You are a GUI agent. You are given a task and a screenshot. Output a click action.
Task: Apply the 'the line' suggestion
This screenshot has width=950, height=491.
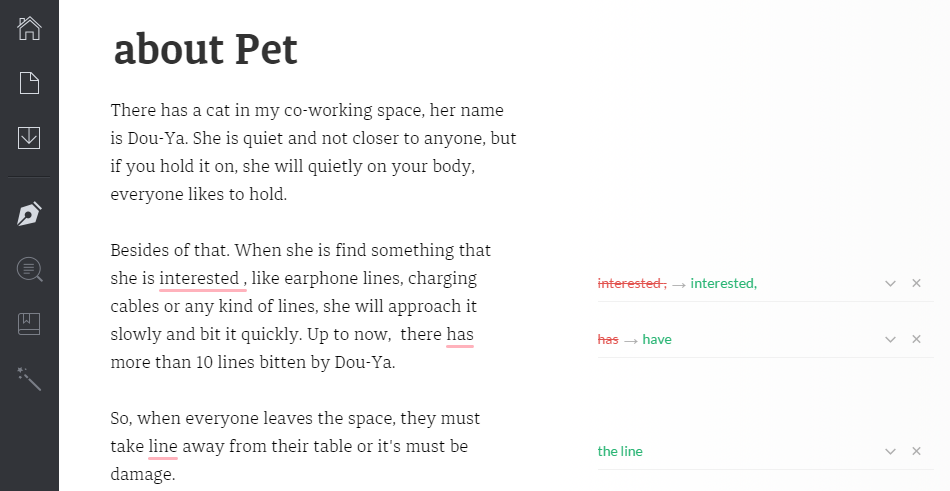620,452
